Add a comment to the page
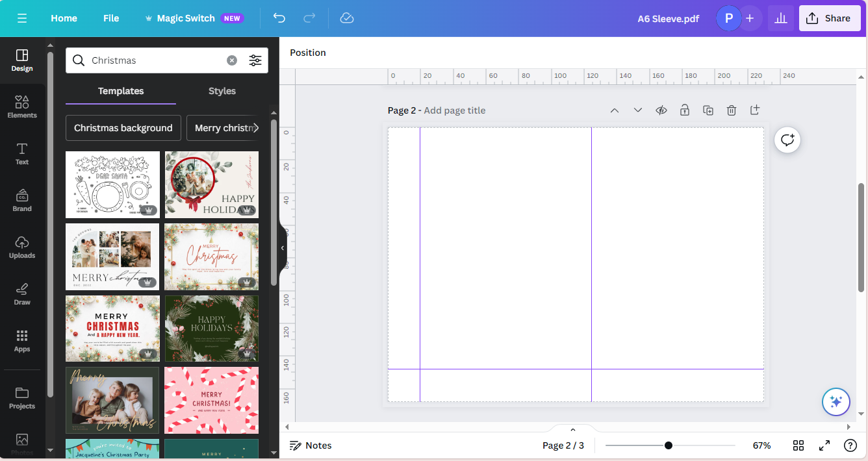The image size is (868, 461). [x=787, y=140]
